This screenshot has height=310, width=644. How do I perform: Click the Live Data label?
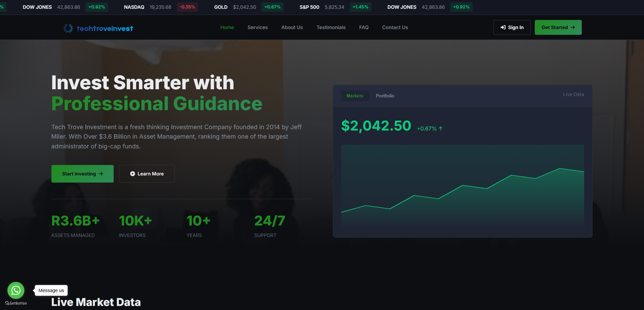pos(573,94)
